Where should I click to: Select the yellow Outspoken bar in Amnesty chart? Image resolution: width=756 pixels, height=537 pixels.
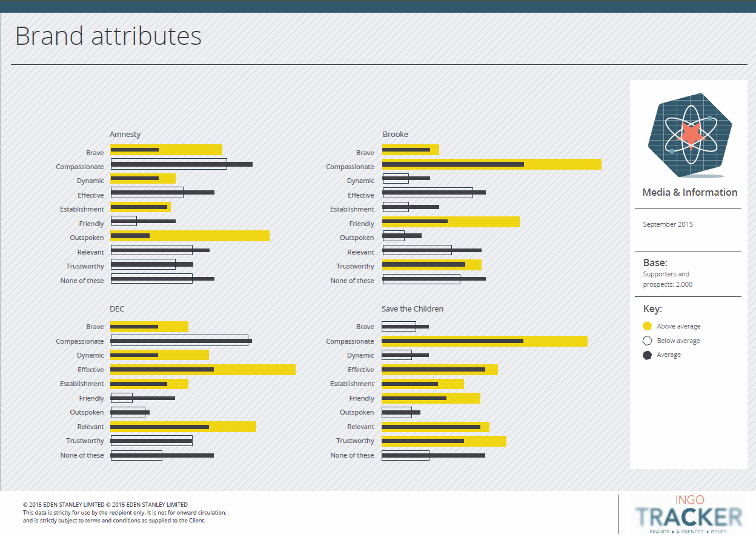coord(190,236)
